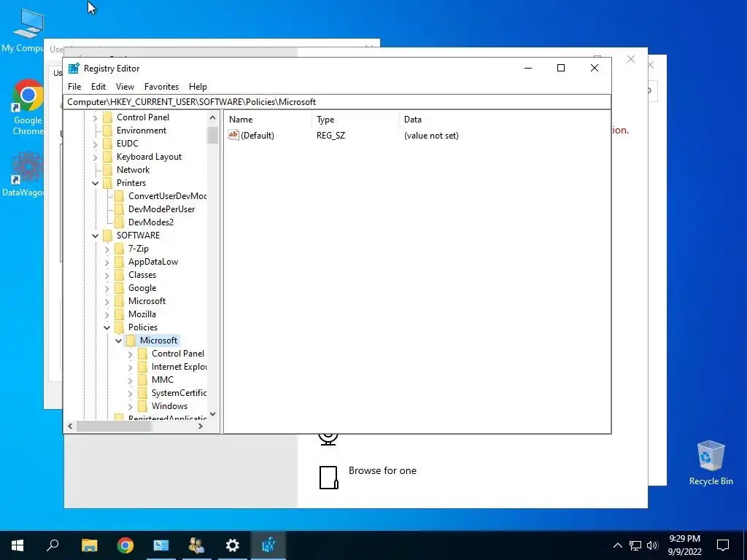Collapse the Policies key

[107, 327]
